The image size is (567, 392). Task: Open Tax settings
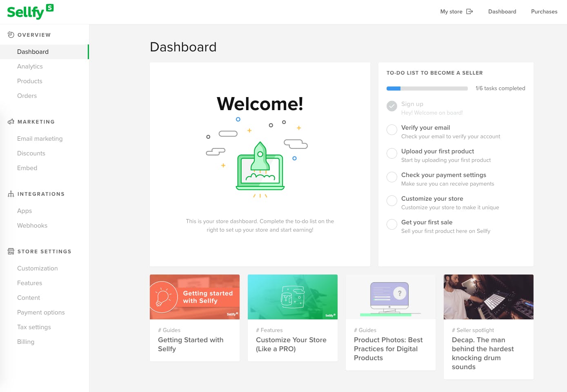pos(34,327)
